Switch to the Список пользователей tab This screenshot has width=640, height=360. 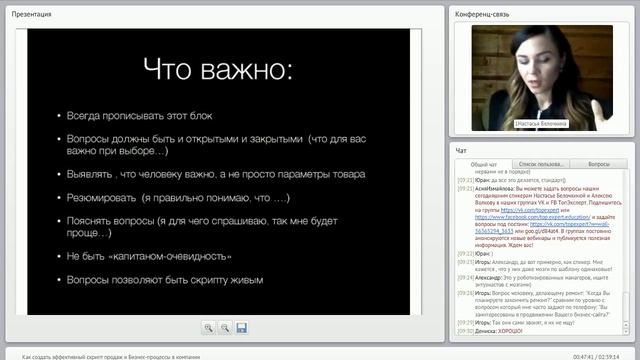point(540,164)
